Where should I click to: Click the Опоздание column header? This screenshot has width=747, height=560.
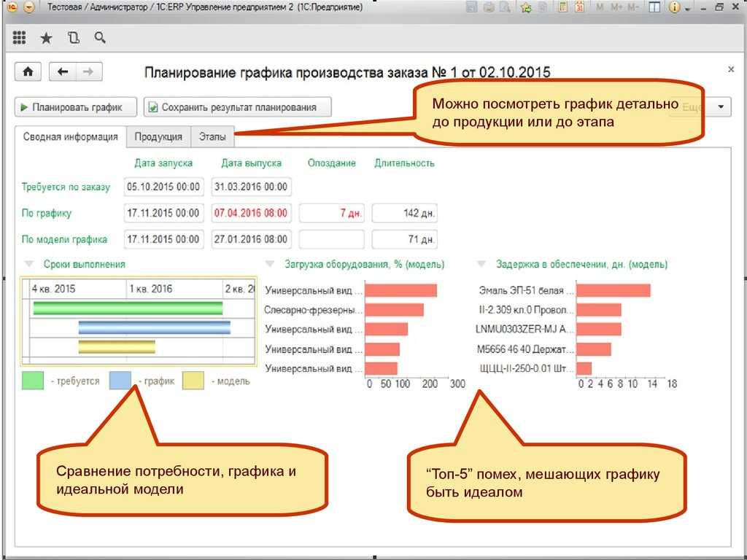[x=332, y=163]
